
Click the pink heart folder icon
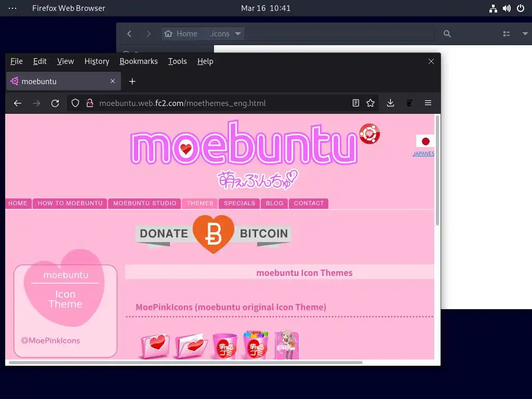point(155,345)
